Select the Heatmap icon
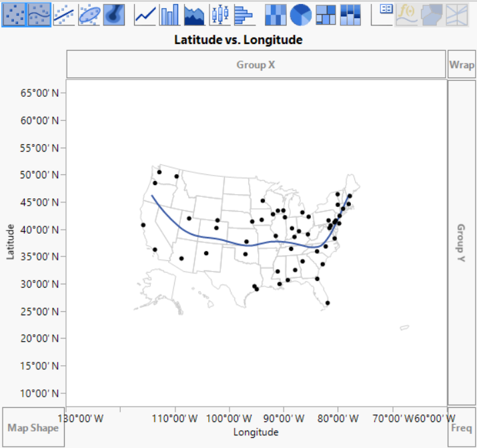The width and height of the screenshot is (477, 448). click(x=276, y=13)
